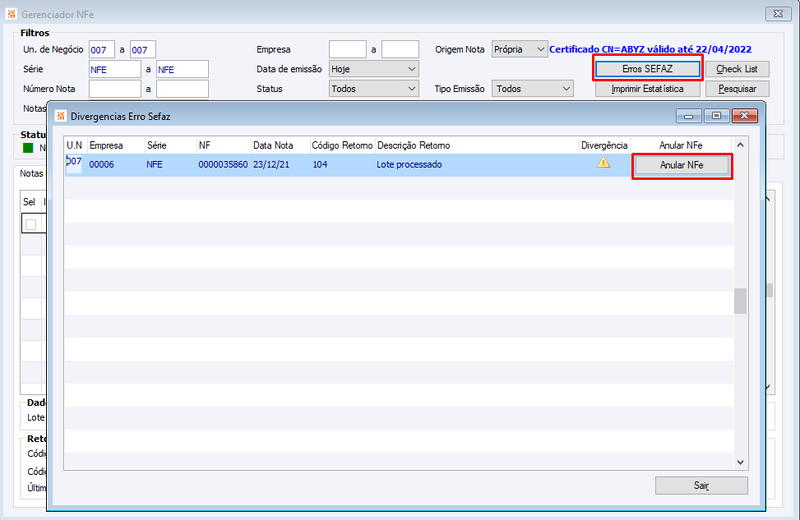Click the Sair button

pos(701,485)
